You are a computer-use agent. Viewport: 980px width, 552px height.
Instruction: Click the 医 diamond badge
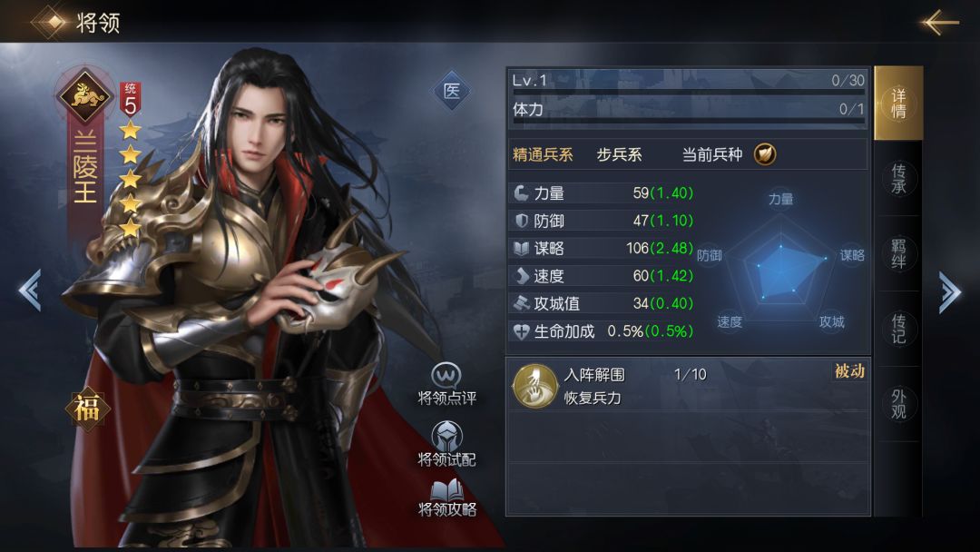coord(451,92)
